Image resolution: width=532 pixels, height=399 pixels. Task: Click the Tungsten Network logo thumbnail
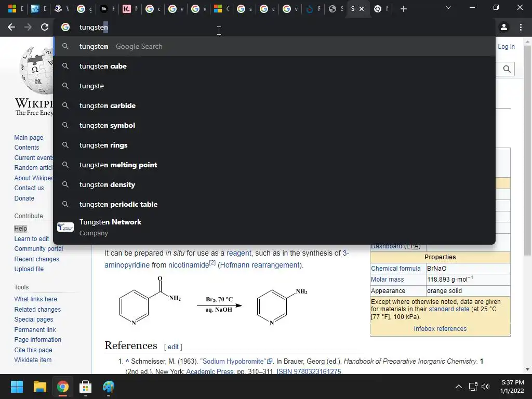pyautogui.click(x=65, y=227)
